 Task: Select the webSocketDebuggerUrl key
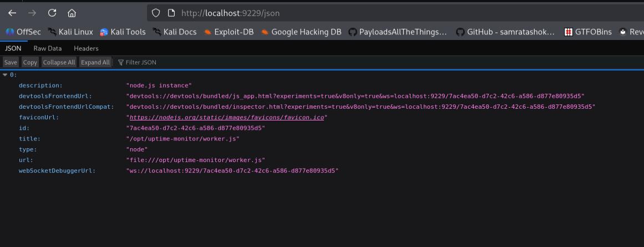(57, 171)
